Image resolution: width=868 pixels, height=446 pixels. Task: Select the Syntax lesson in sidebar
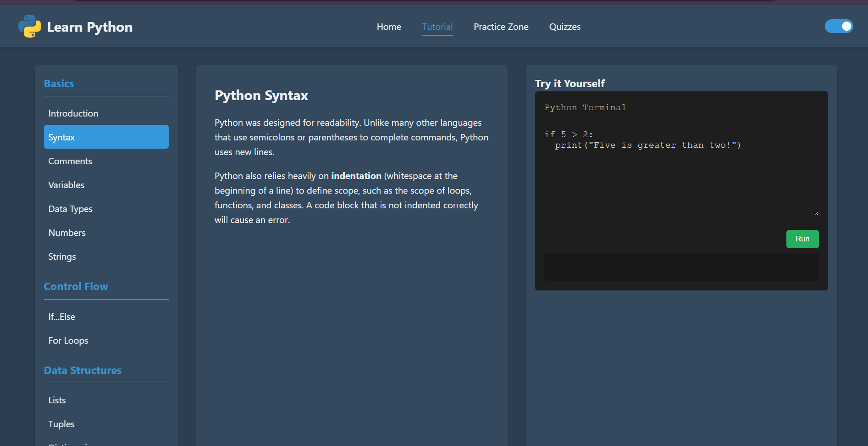[106, 137]
